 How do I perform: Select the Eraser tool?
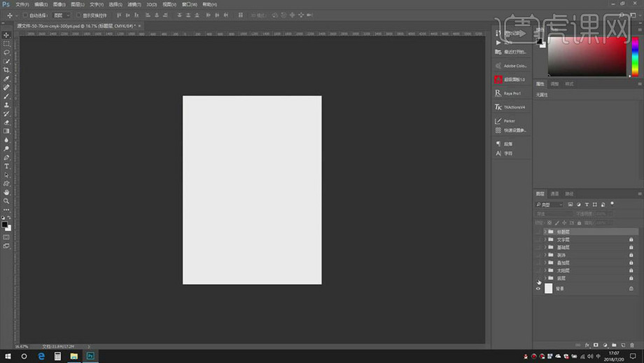(6, 123)
